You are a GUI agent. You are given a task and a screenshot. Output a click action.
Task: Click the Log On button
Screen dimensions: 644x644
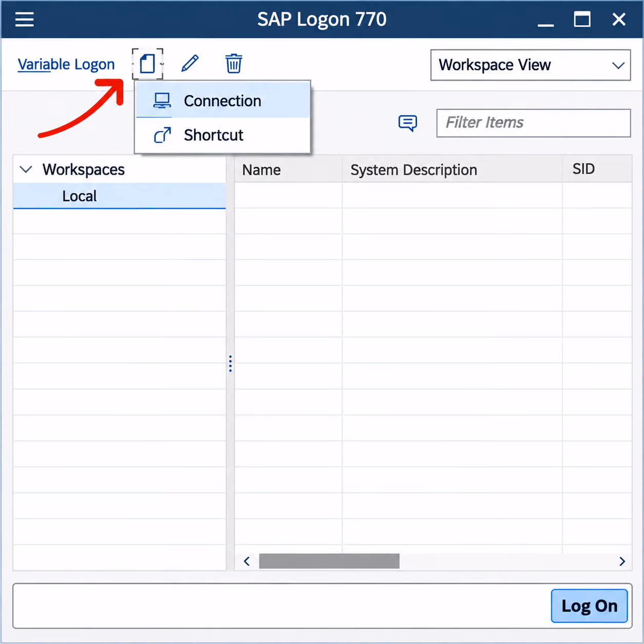pos(590,606)
